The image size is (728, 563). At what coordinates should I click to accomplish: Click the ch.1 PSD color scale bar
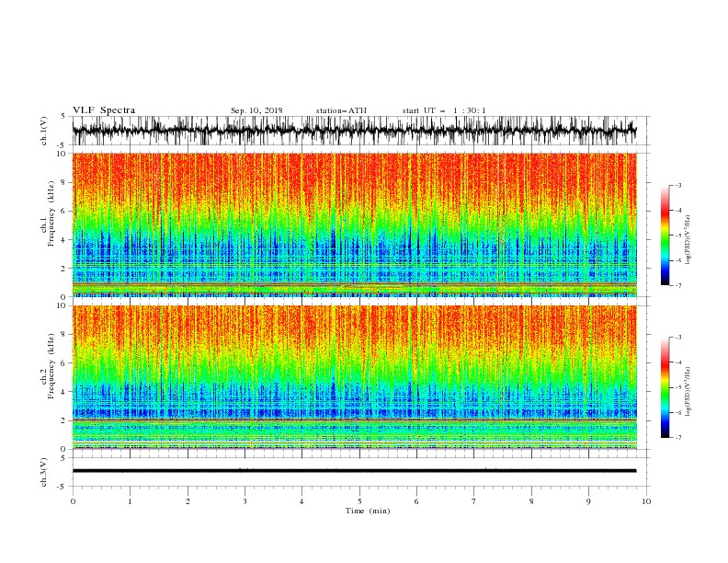665,236
